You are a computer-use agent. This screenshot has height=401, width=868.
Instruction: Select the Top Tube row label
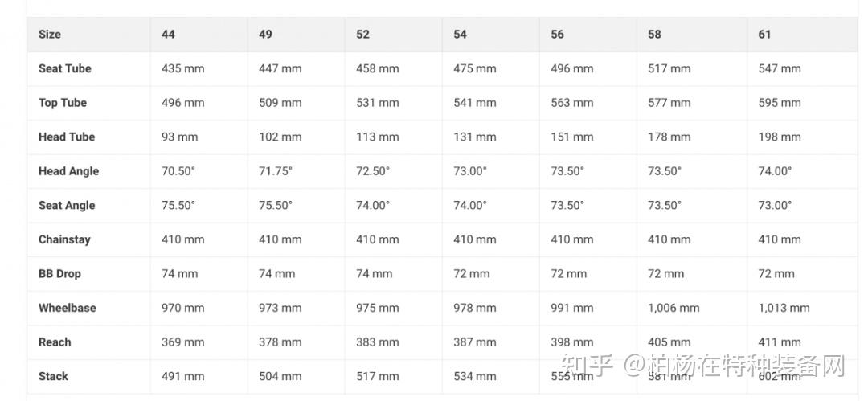(63, 103)
